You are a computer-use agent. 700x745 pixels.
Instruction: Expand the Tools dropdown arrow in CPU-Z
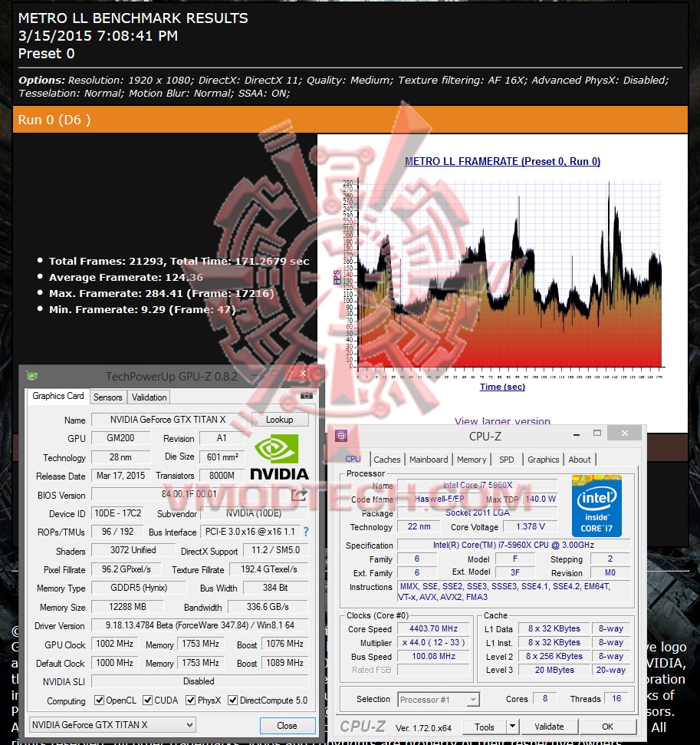pyautogui.click(x=512, y=727)
